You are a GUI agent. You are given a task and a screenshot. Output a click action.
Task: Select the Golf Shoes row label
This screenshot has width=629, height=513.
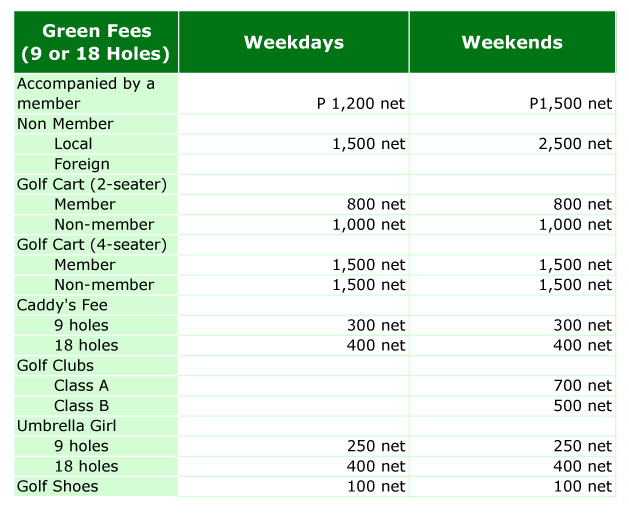click(x=57, y=487)
